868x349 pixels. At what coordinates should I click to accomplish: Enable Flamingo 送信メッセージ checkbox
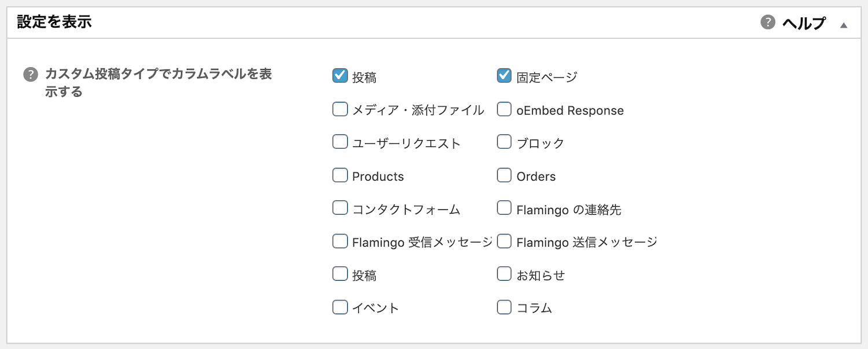[504, 241]
